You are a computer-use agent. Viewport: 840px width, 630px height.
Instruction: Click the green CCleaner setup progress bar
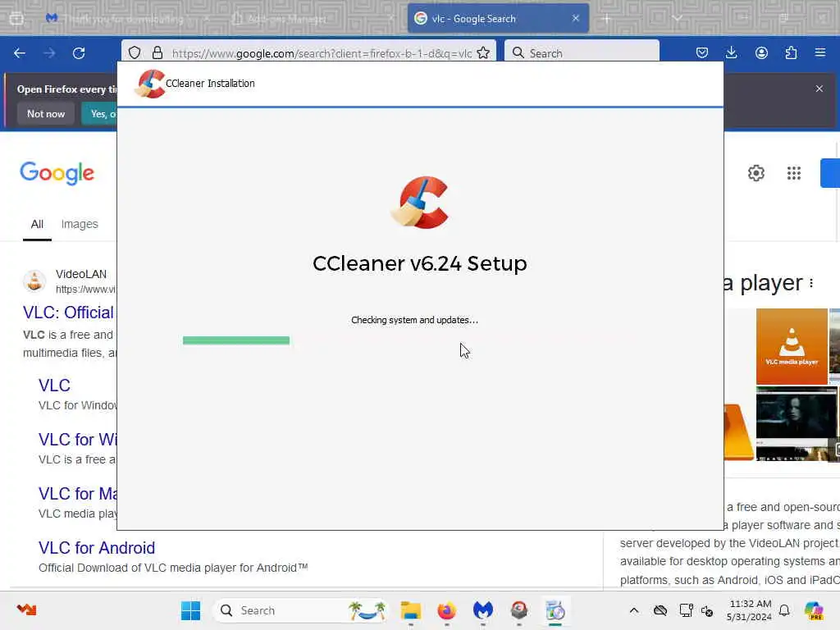(235, 340)
